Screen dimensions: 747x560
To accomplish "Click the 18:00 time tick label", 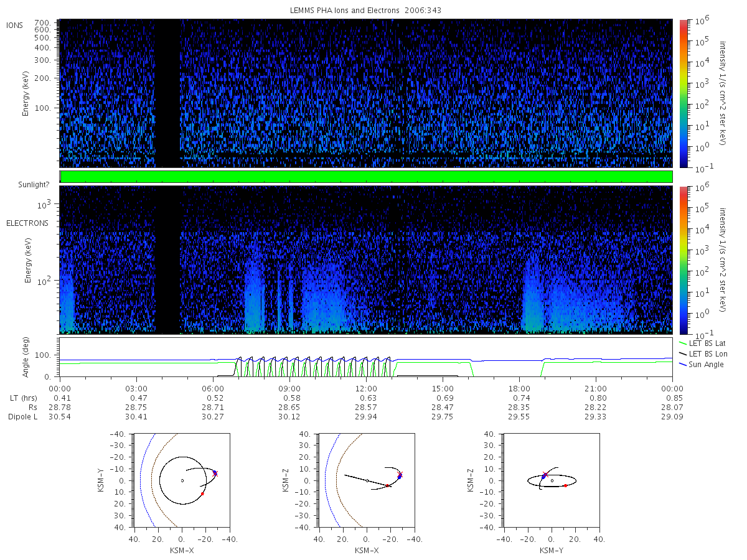I will (x=519, y=388).
